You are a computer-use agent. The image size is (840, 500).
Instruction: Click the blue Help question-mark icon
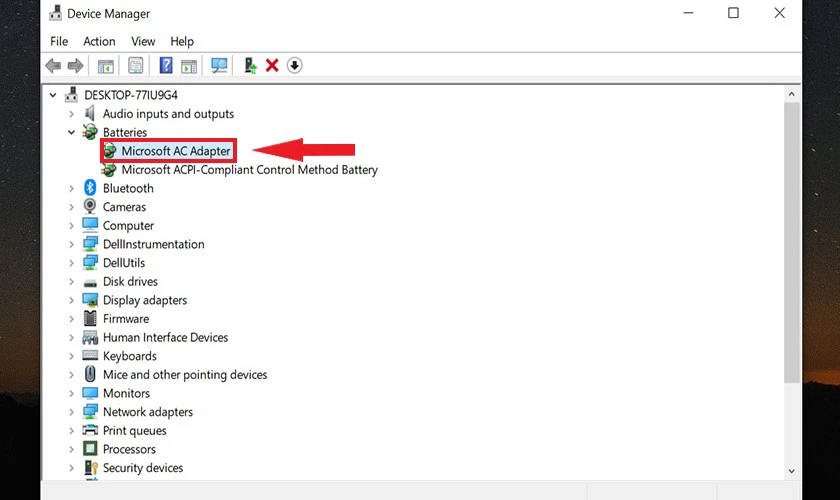point(166,65)
